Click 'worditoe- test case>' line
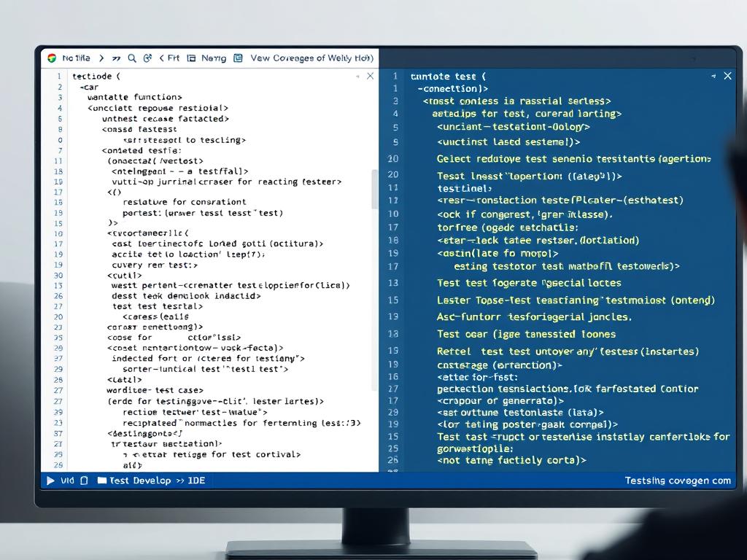The width and height of the screenshot is (747, 560). point(155,390)
